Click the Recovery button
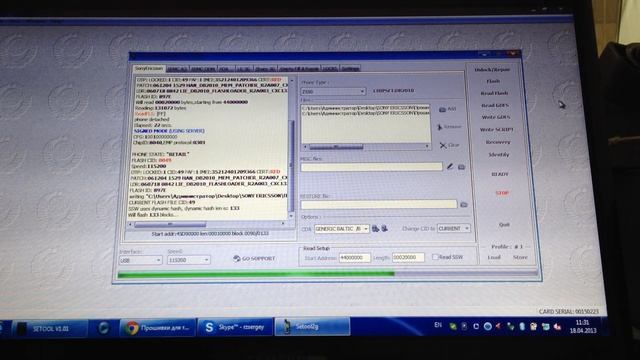The image size is (640, 360). (498, 142)
